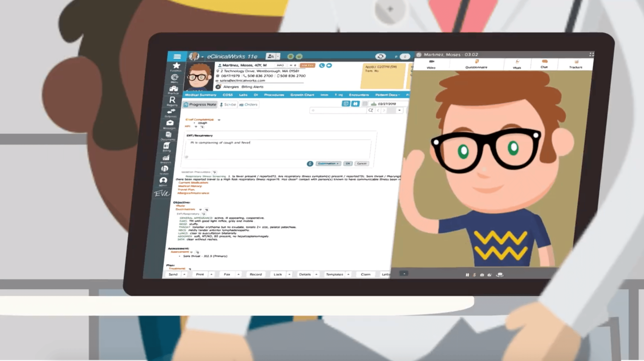This screenshot has height=361, width=644.
Task: Click the sync refresh icon in header
Action: 380,57
